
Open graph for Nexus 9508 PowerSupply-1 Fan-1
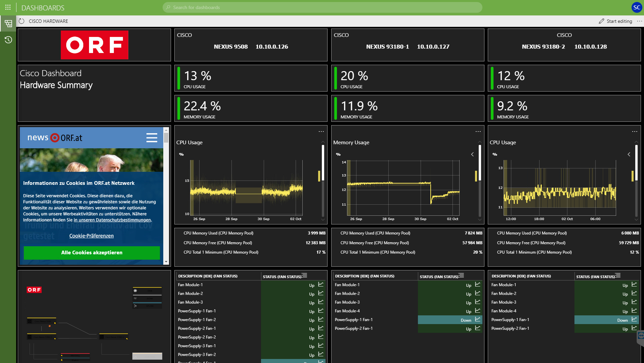(x=321, y=311)
